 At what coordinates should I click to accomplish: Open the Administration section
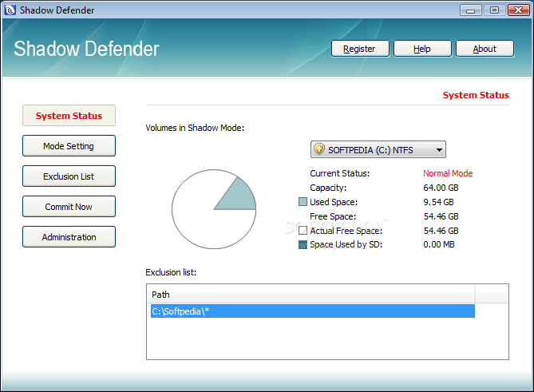pos(69,236)
